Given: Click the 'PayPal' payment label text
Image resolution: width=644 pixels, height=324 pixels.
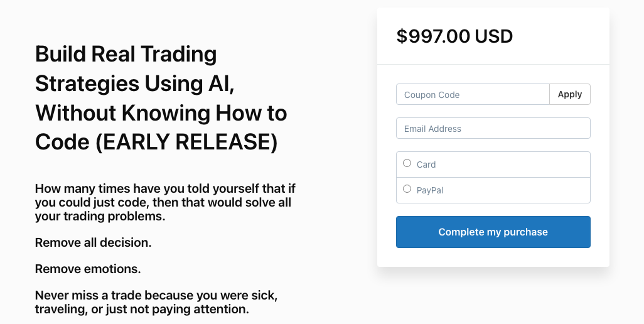Looking at the screenshot, I should point(430,190).
